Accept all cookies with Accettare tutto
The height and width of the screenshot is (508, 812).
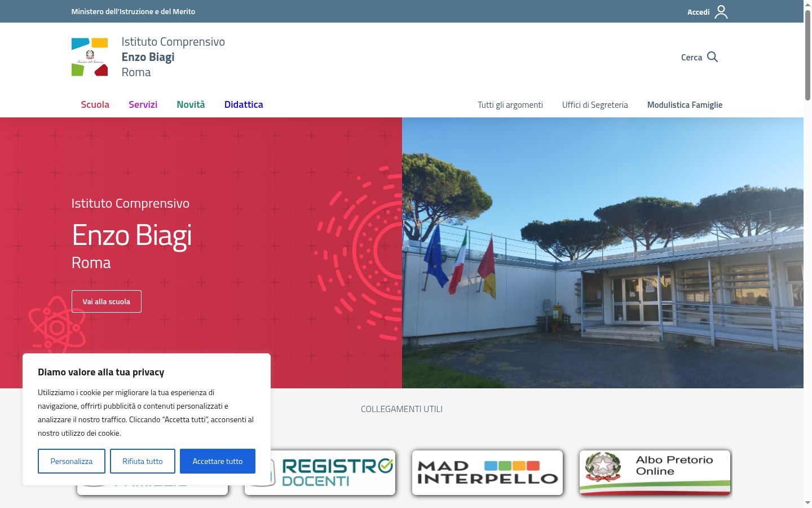tap(218, 461)
